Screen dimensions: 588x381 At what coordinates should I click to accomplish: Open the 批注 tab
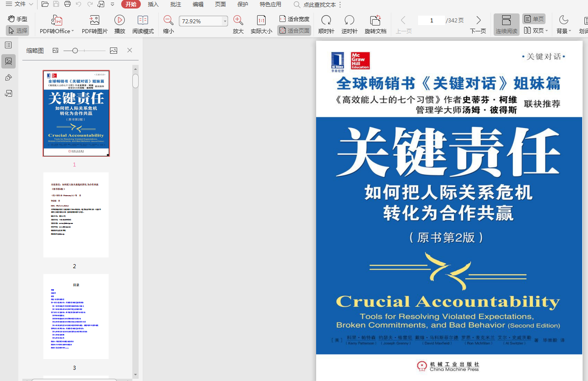[176, 4]
